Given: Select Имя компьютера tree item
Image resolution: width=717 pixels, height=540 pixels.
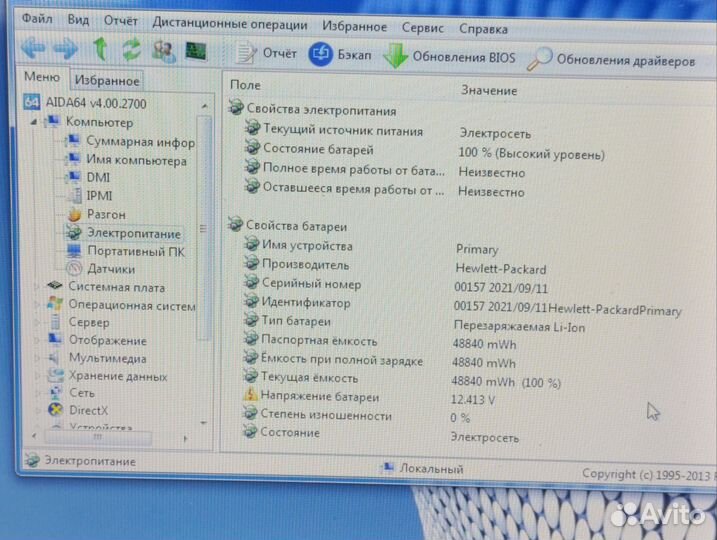Looking at the screenshot, I should [126, 160].
